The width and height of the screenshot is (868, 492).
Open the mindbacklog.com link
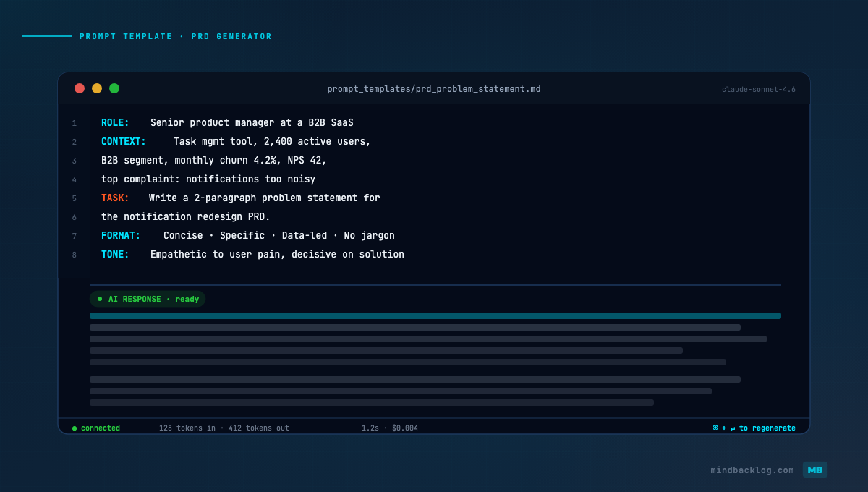[752, 470]
